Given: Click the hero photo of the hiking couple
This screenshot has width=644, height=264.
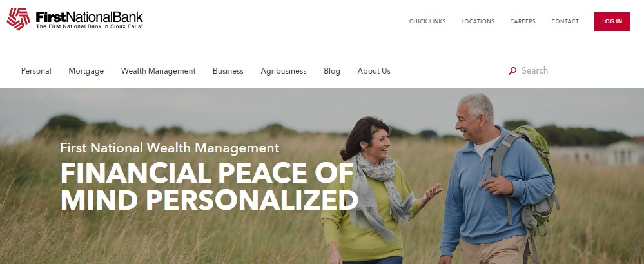Looking at the screenshot, I should [x=322, y=176].
